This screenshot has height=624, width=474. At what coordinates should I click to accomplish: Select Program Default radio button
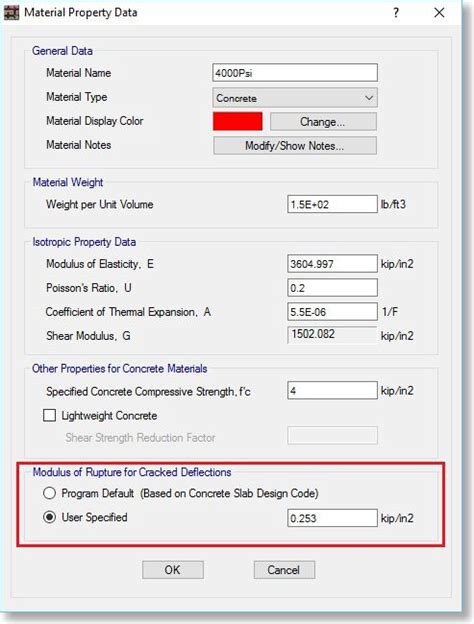point(49,493)
